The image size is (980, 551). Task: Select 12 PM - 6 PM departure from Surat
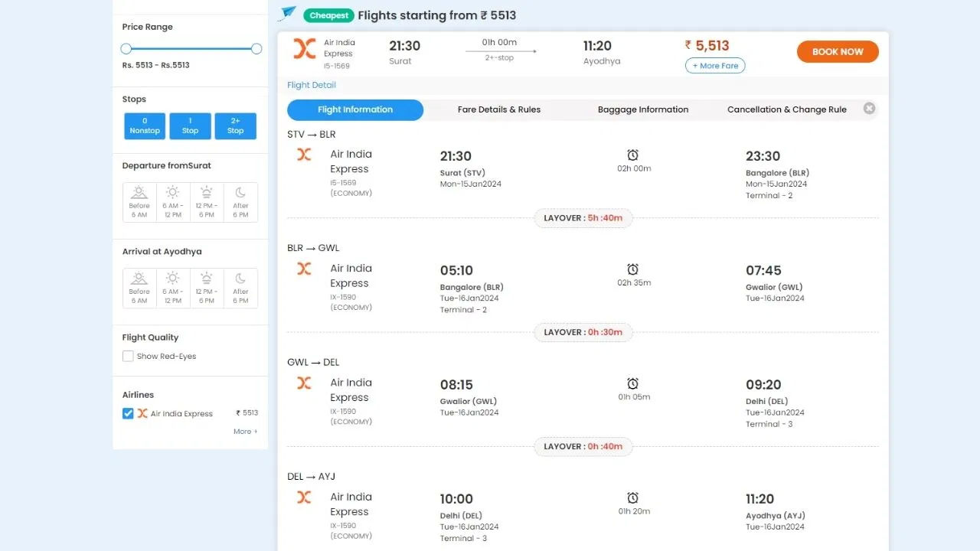tap(207, 202)
